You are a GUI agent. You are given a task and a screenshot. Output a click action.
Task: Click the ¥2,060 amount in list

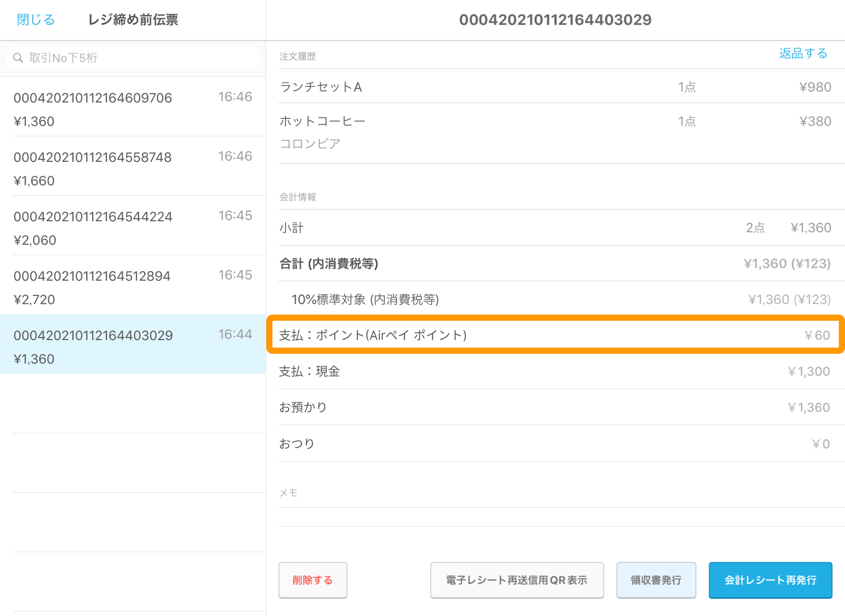pos(35,240)
